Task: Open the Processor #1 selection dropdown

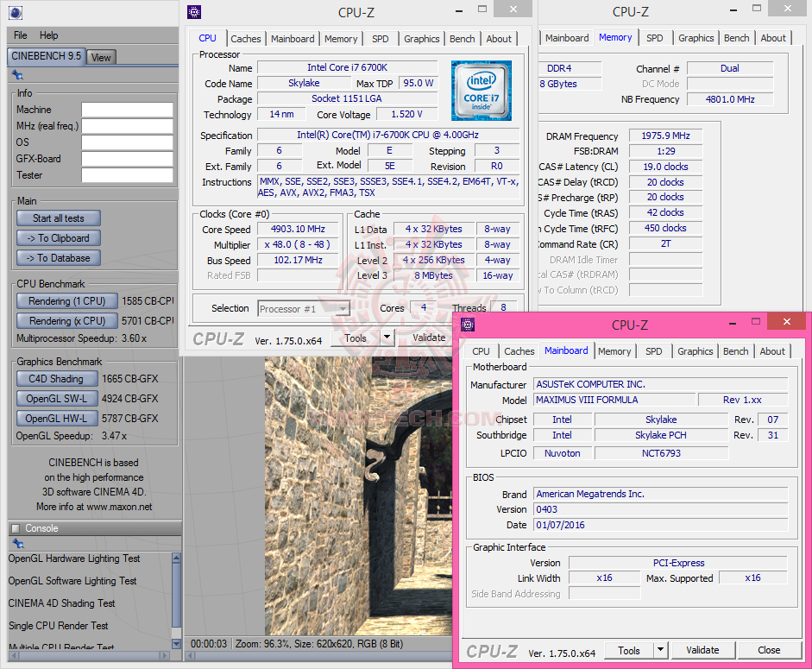Action: [304, 309]
